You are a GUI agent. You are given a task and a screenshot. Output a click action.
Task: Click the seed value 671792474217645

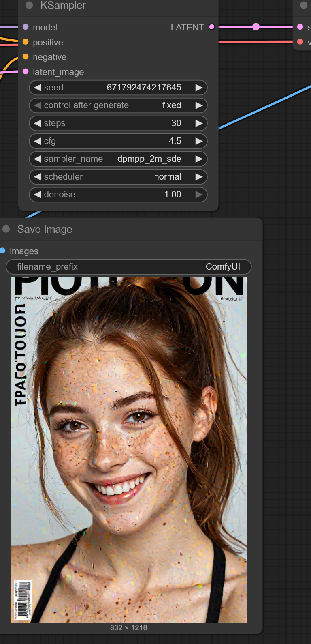click(144, 88)
